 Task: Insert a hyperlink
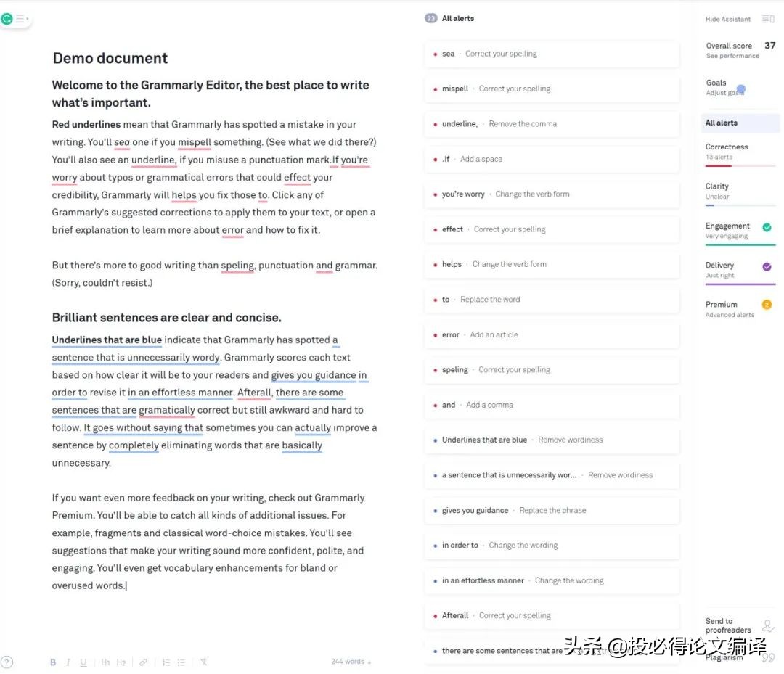(x=143, y=662)
